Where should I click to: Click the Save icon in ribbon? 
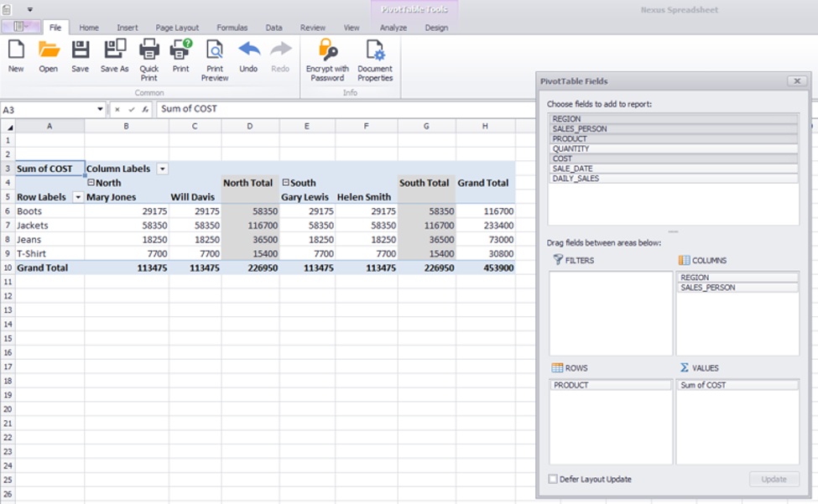click(80, 50)
